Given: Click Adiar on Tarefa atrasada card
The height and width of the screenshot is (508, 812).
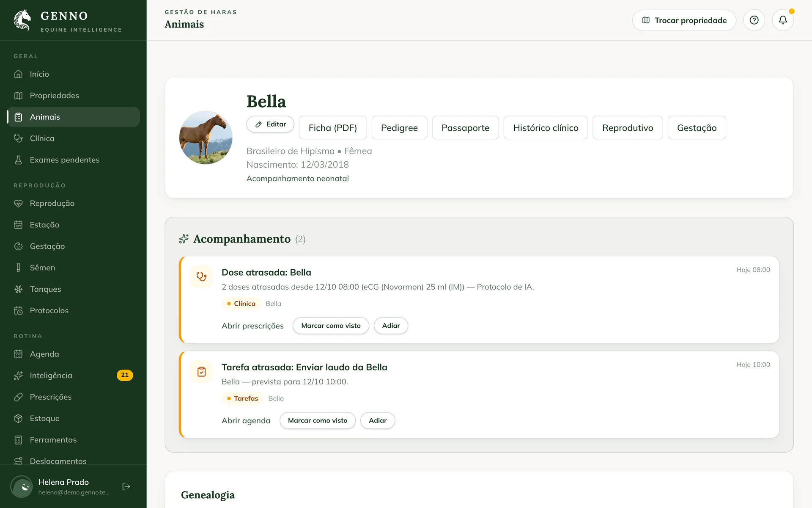Looking at the screenshot, I should 378,421.
